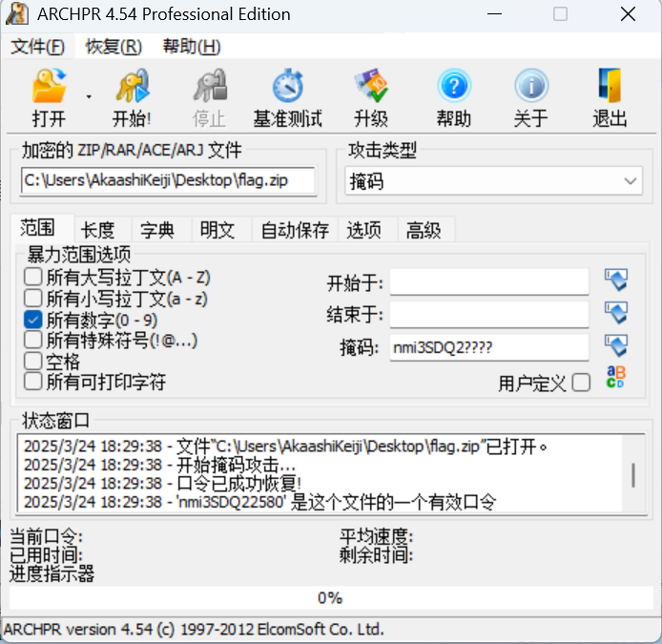Viewport: 662px width, 644px height.
Task: Enable 所有特殊符号(!@...) checkbox
Action: 33,340
